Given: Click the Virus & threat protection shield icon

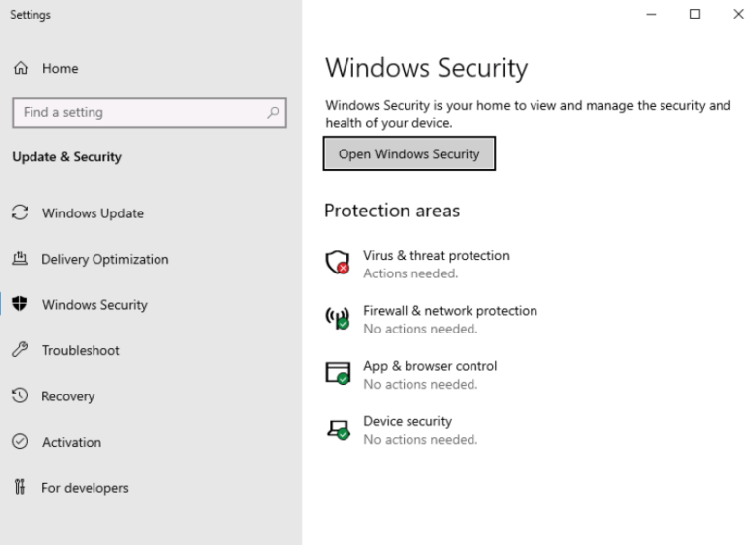Looking at the screenshot, I should point(338,263).
